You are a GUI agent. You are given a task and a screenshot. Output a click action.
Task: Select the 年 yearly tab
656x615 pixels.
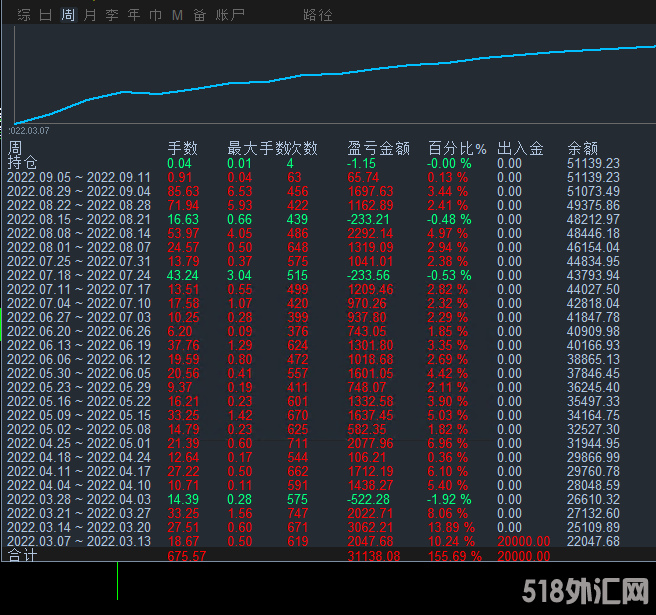pyautogui.click(x=134, y=15)
